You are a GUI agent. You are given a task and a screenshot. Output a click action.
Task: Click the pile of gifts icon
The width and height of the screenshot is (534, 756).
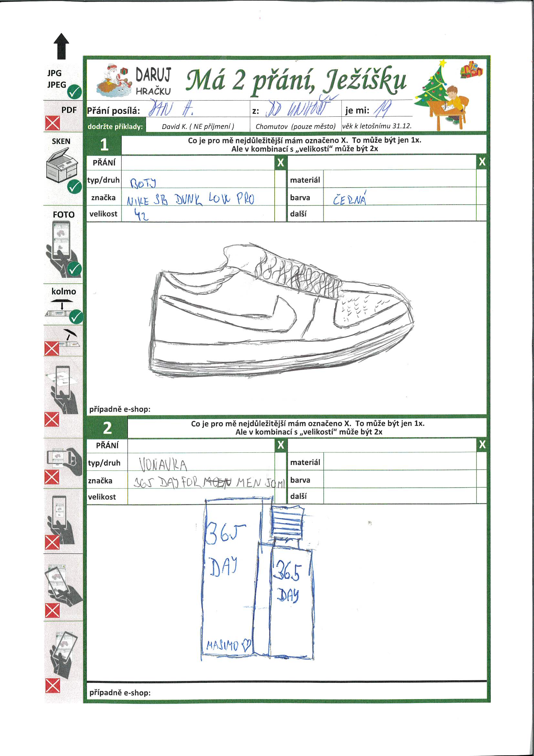pyautogui.click(x=471, y=70)
